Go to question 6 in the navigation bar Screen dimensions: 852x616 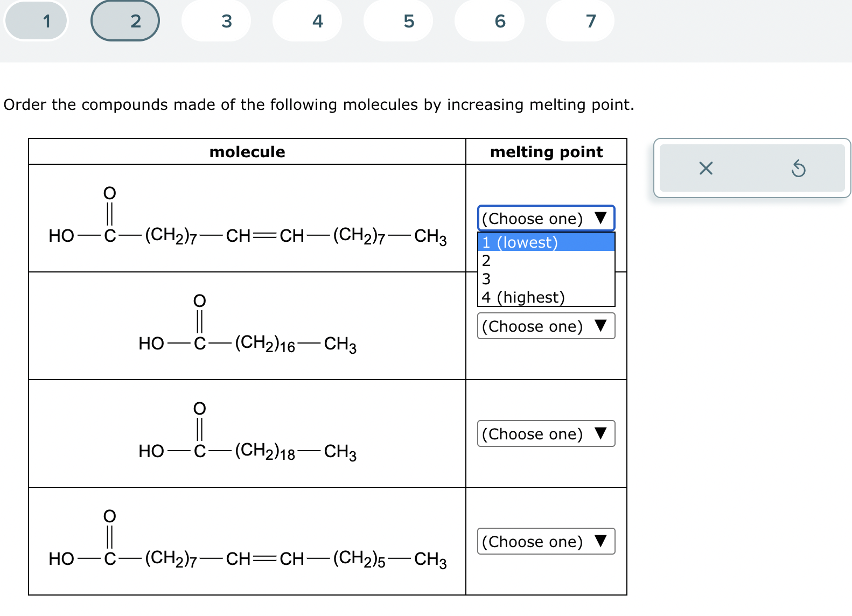click(x=500, y=20)
